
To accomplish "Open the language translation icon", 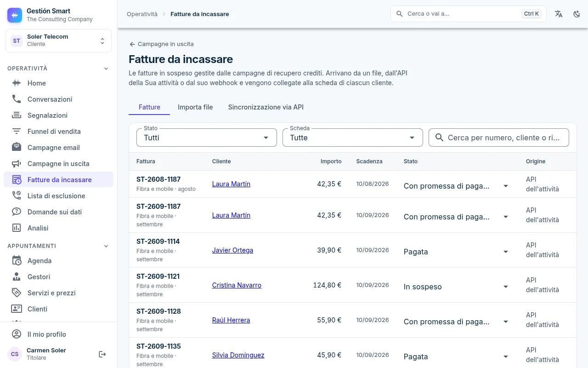I will tap(559, 14).
